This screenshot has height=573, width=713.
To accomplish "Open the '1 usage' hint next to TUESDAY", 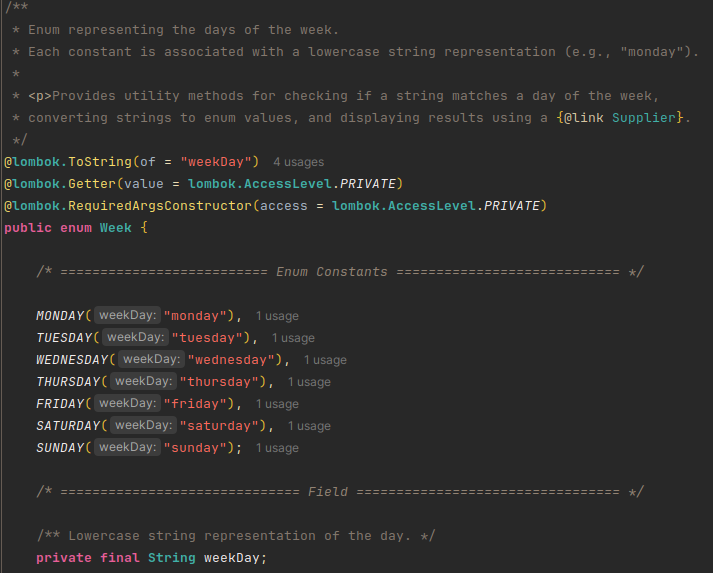I will (293, 338).
